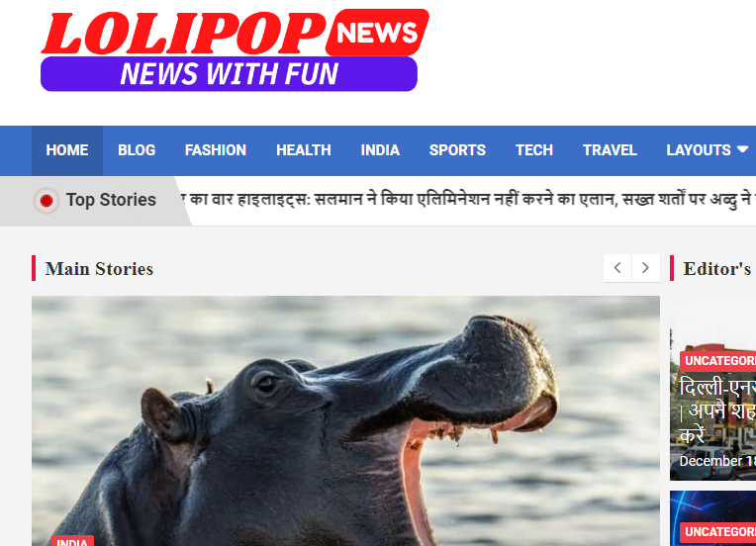Go to next Main Stories slide
The height and width of the screenshot is (546, 756).
(x=645, y=268)
